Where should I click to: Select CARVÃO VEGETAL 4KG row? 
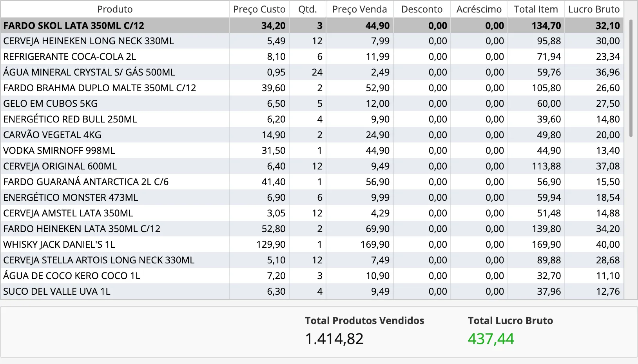click(312, 135)
